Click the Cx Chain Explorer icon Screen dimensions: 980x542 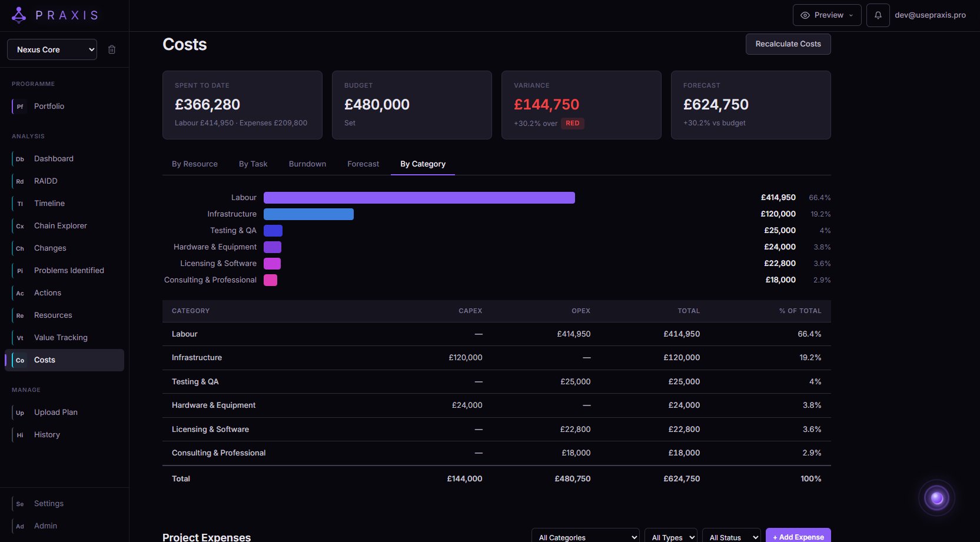[20, 226]
